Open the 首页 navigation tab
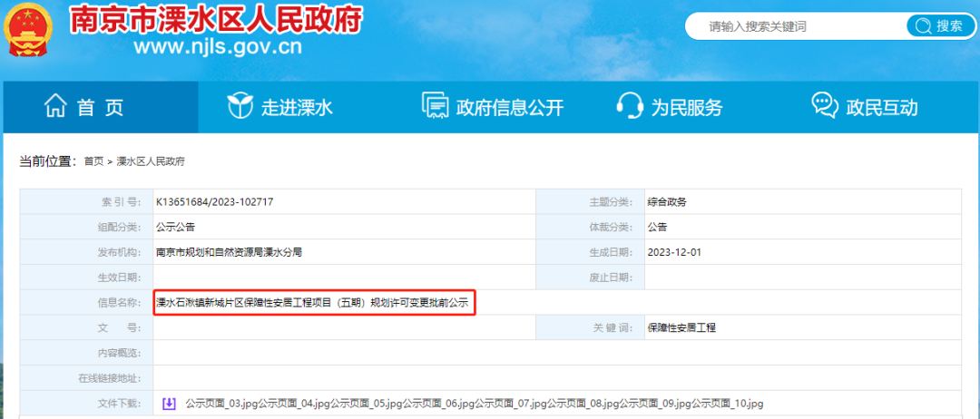 coord(101,107)
